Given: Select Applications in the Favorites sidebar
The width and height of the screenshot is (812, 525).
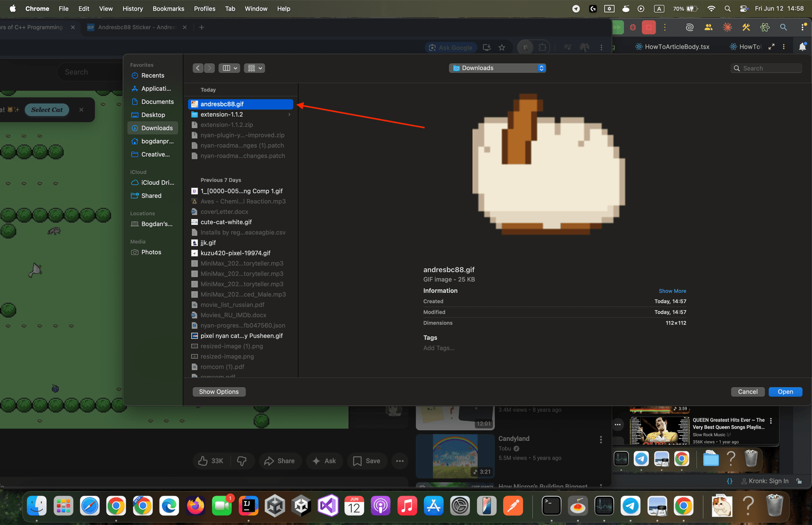Looking at the screenshot, I should pos(153,88).
